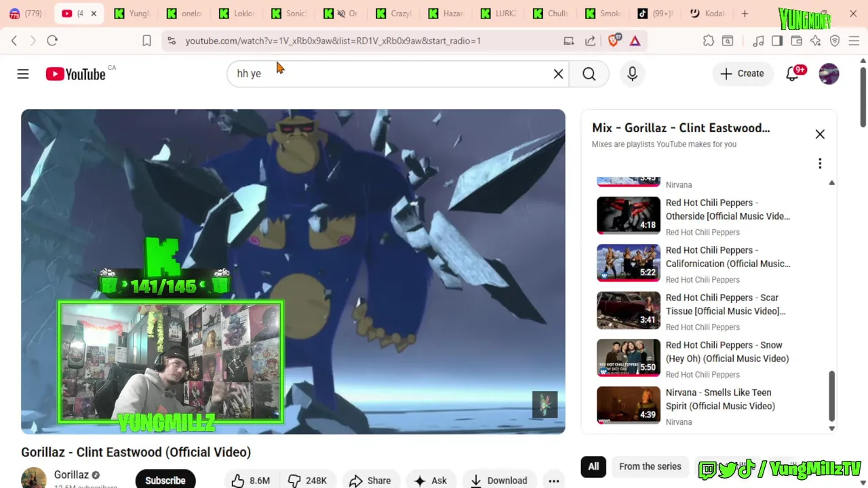Viewport: 868px width, 488px height.
Task: Click the page vertical scrollbar thumb
Action: click(863, 96)
